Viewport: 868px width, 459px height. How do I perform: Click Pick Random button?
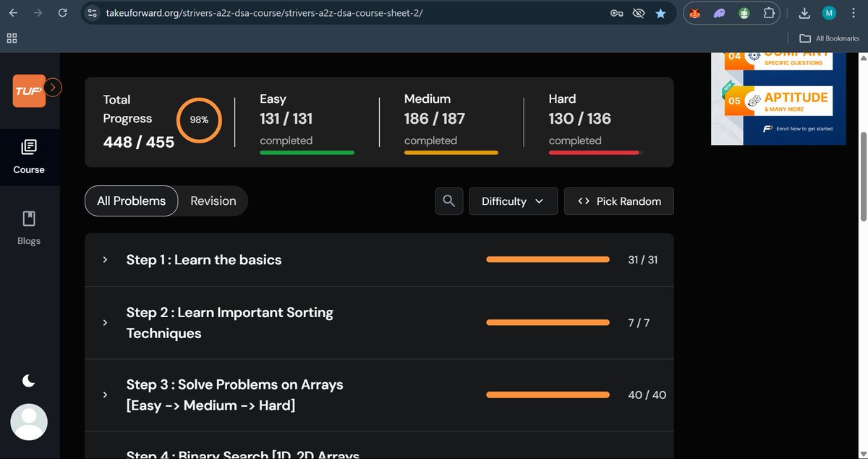(619, 201)
